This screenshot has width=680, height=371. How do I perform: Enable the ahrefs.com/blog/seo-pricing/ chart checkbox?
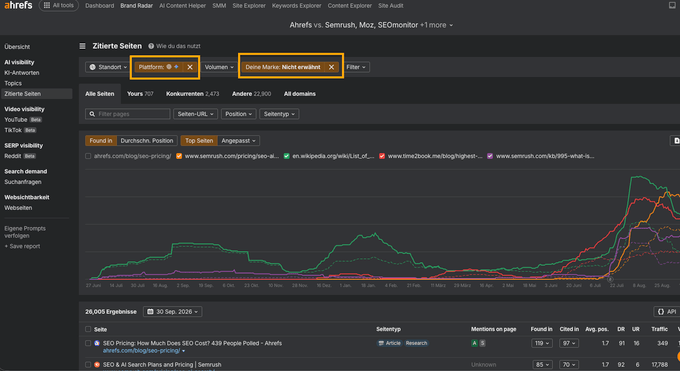pos(88,156)
